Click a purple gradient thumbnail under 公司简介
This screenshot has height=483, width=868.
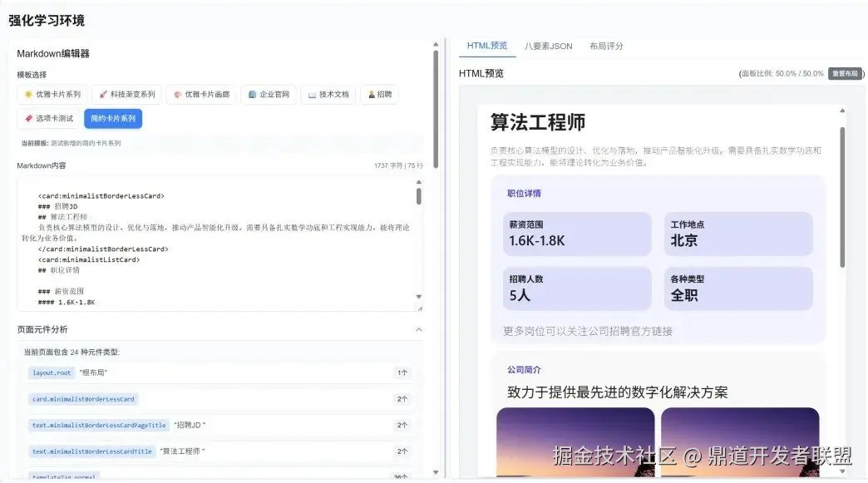(x=577, y=445)
